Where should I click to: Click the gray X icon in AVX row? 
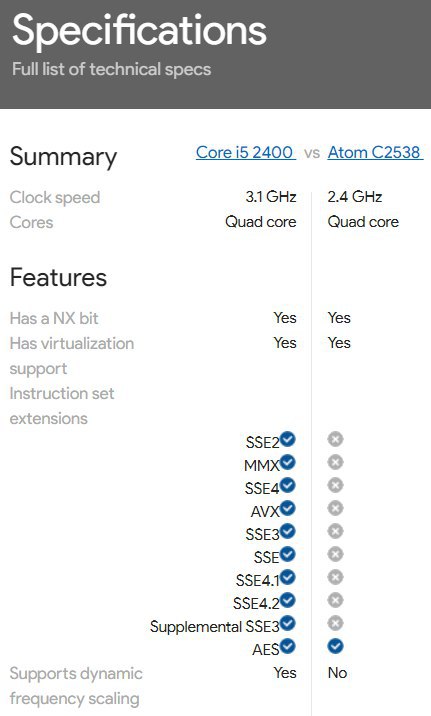(x=335, y=508)
